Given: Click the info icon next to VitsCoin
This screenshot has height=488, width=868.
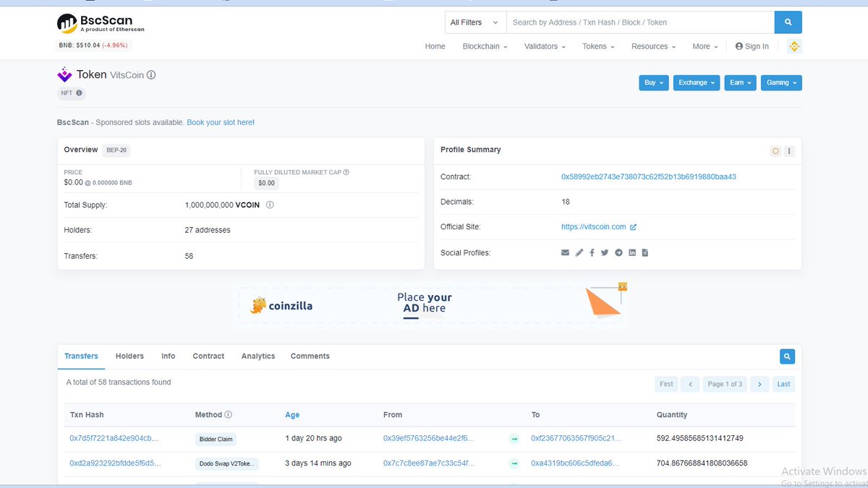Looking at the screenshot, I should click(151, 74).
